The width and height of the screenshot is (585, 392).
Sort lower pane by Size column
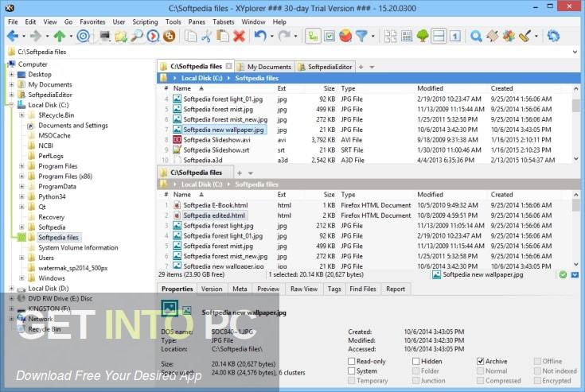click(x=329, y=195)
